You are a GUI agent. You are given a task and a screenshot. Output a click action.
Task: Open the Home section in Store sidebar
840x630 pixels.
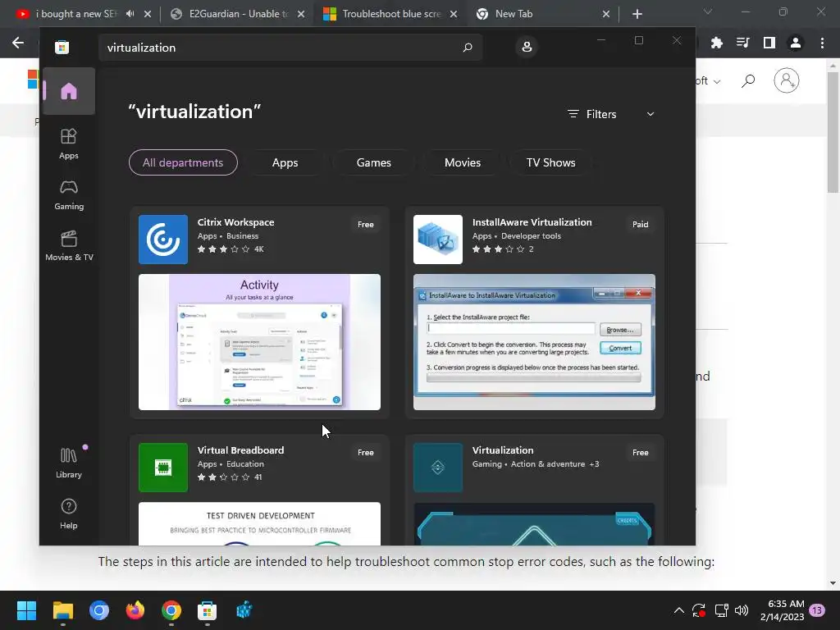pos(69,92)
